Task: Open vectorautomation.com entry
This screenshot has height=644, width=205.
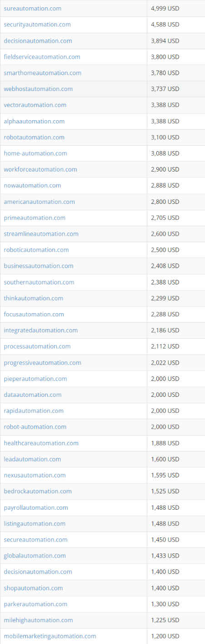Action: coord(35,105)
